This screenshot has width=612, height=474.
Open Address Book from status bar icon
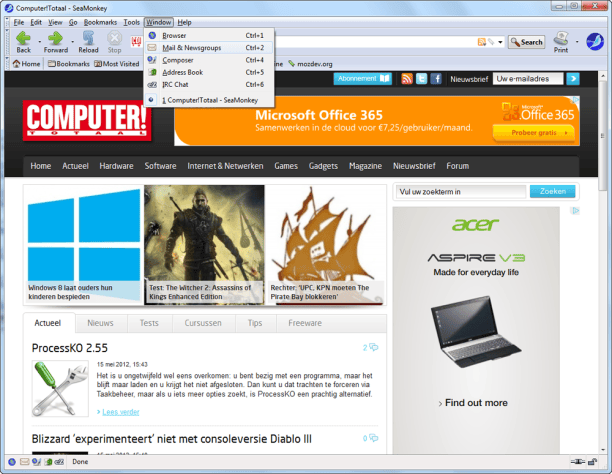click(48, 462)
